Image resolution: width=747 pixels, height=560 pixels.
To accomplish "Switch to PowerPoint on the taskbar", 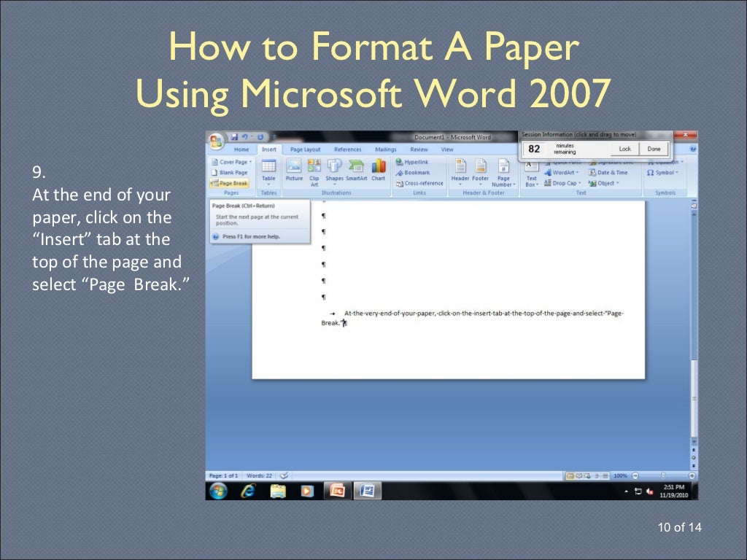I will tap(338, 491).
